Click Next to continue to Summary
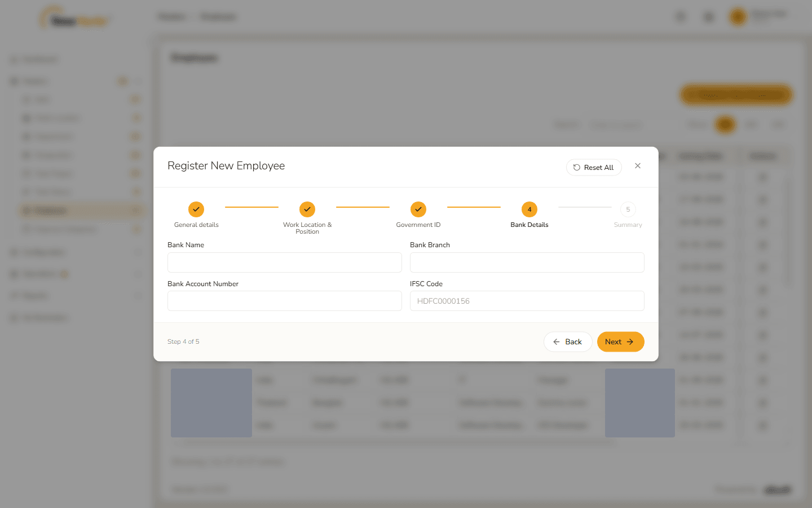 (621, 342)
